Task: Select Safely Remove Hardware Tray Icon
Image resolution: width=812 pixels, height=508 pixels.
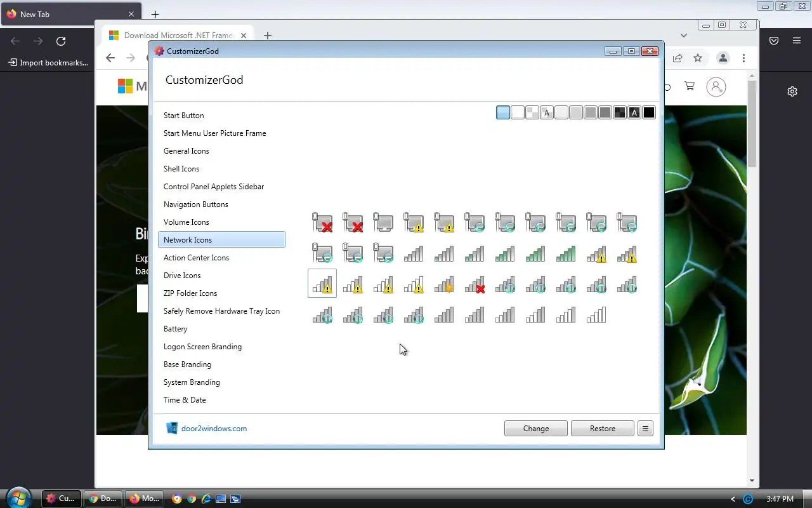Action: pos(221,311)
